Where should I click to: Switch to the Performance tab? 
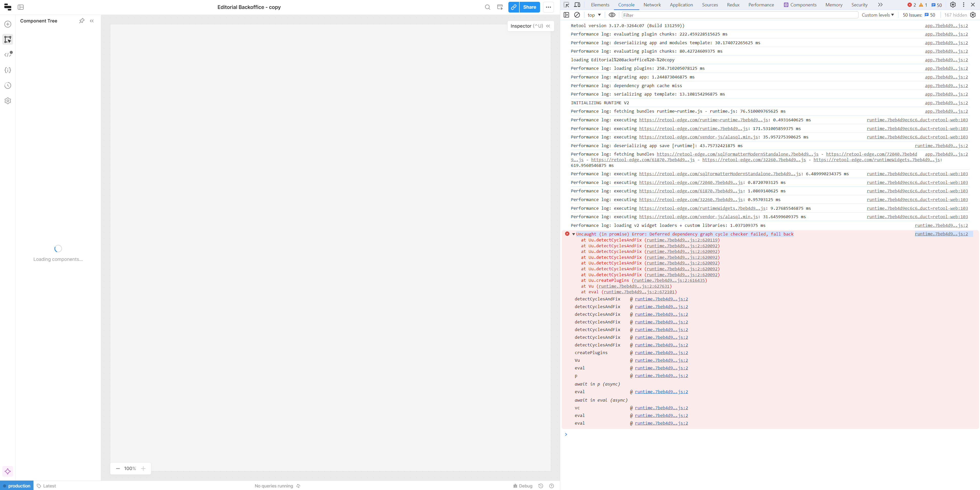[x=761, y=5]
